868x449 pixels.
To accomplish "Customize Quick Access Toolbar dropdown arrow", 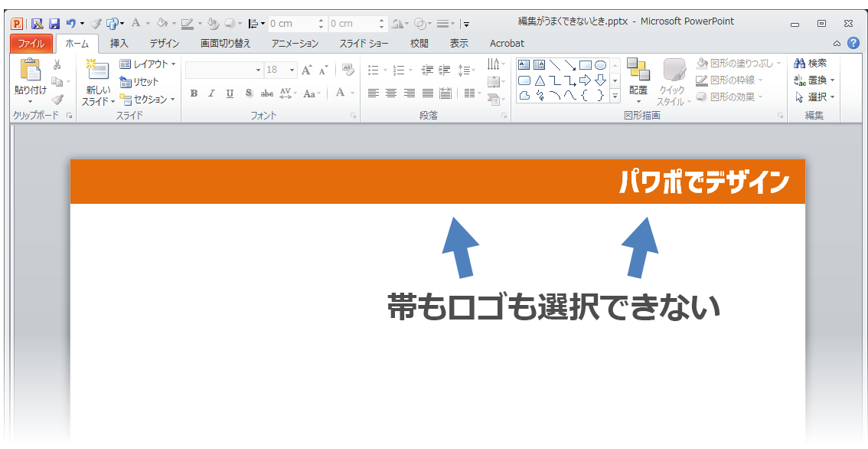I will point(467,24).
